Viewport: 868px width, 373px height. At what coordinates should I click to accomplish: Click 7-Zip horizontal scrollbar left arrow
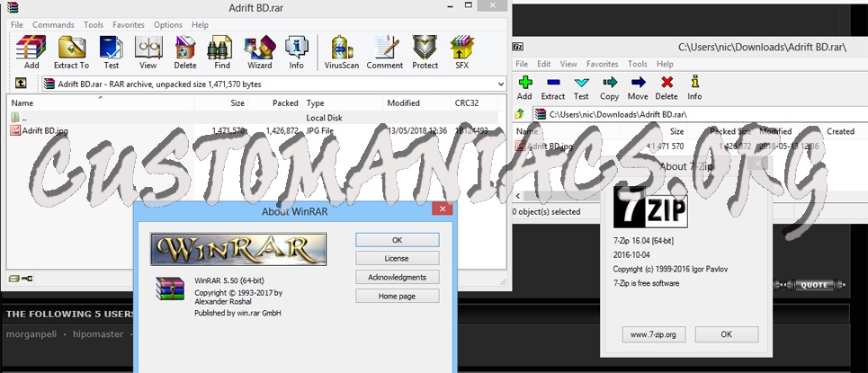[x=518, y=197]
